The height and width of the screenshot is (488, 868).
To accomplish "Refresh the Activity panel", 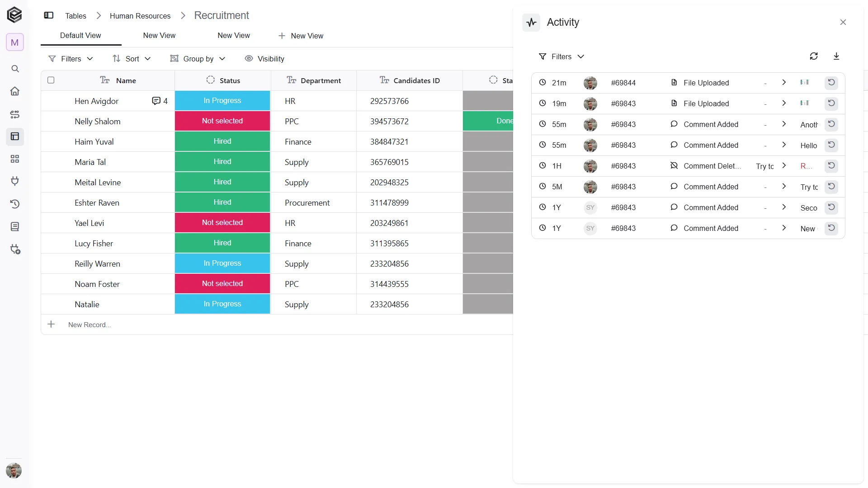I will point(814,56).
